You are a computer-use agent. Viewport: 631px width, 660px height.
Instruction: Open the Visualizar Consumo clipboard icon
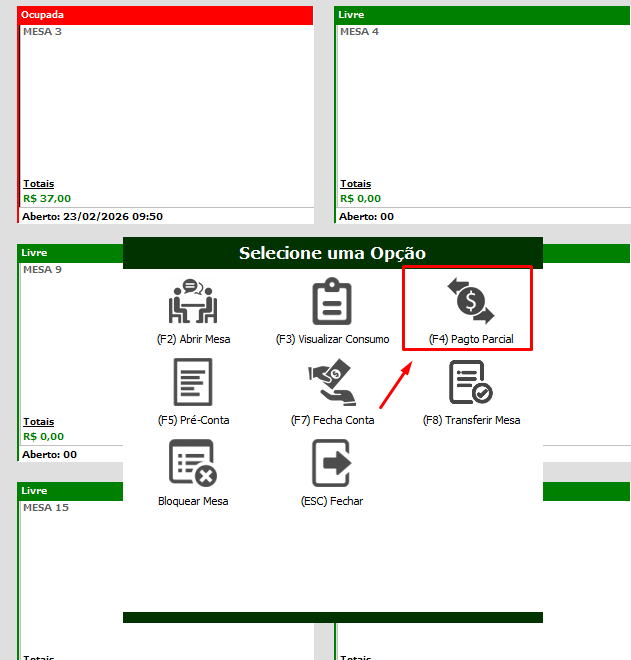(332, 301)
